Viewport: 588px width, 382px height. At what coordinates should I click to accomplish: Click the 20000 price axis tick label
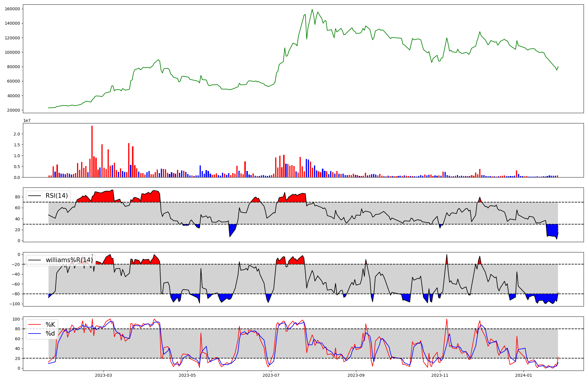[14, 110]
